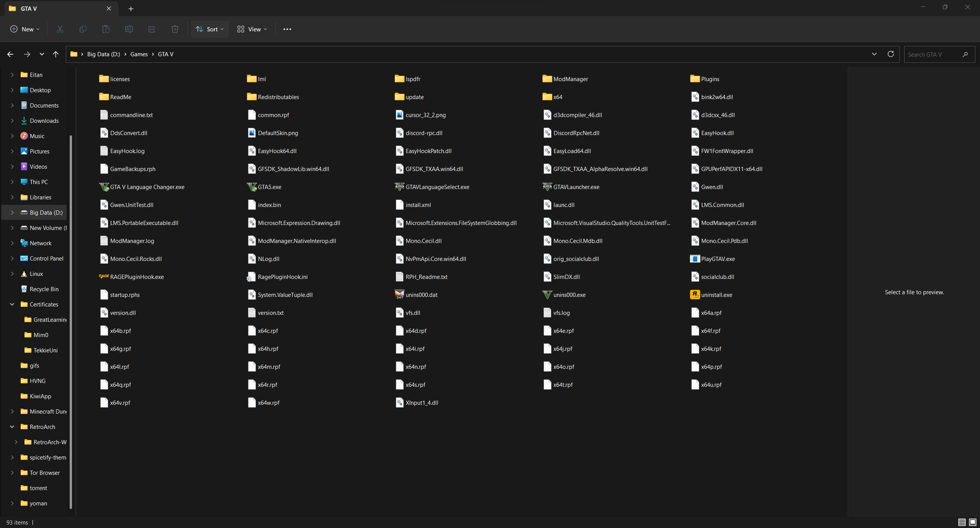The height and width of the screenshot is (528, 980).
Task: Open the Sort dropdown menu
Action: [210, 29]
